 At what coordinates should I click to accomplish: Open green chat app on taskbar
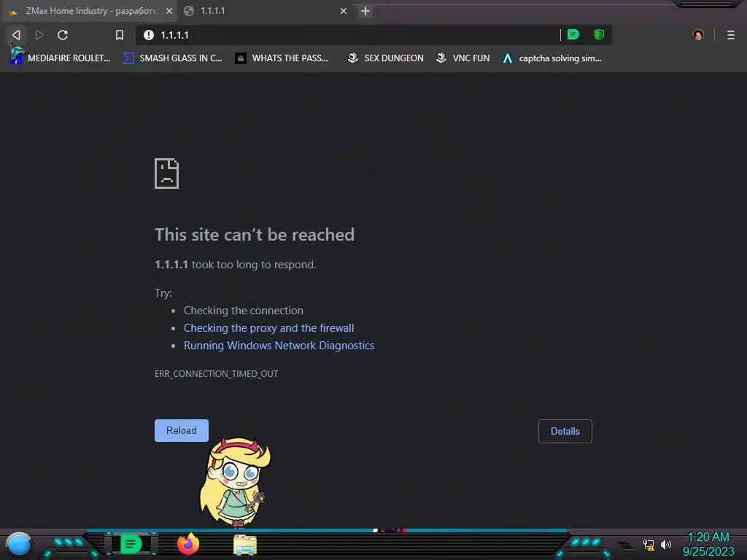pos(131,544)
